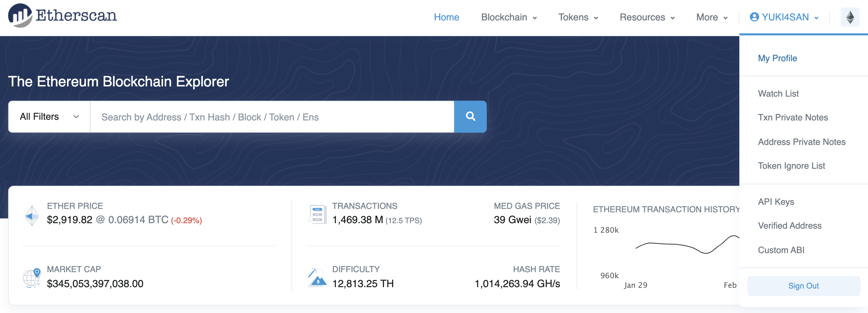Image resolution: width=868 pixels, height=313 pixels.
Task: Click the Sign Out button
Action: (804, 286)
